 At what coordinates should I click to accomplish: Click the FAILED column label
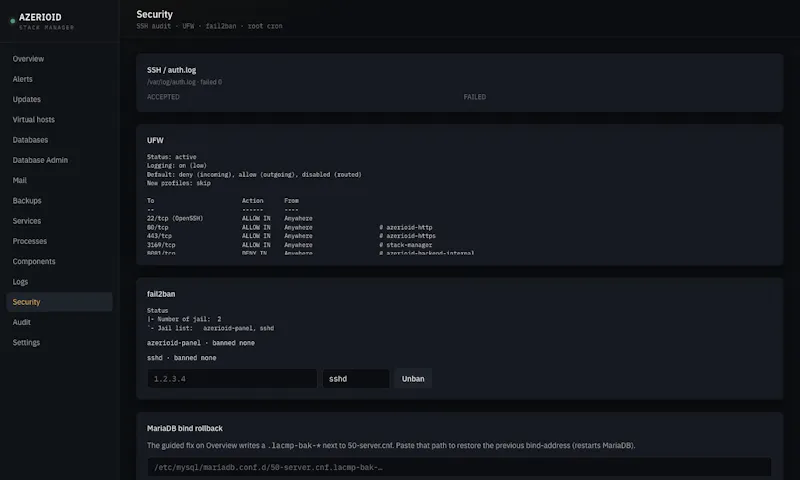474,97
